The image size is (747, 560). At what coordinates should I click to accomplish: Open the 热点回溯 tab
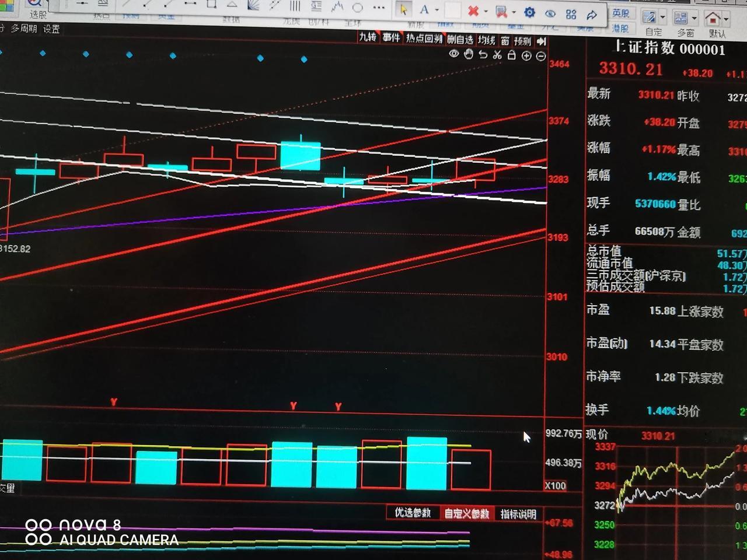tap(424, 38)
